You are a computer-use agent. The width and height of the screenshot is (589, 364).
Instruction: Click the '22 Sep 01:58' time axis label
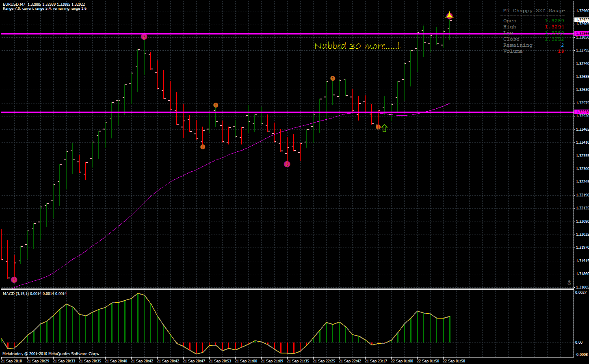click(x=454, y=361)
